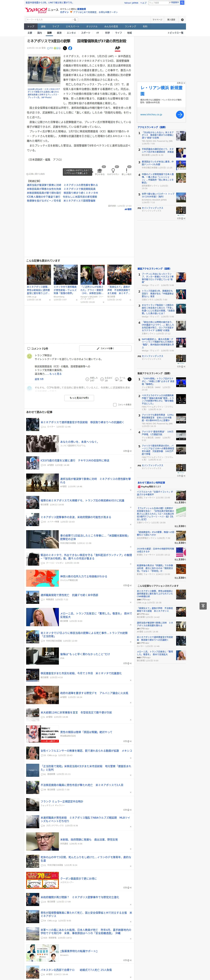The width and height of the screenshot is (210, 980).
Task: Switch to the エキスパート tab
Action: (72, 27)
